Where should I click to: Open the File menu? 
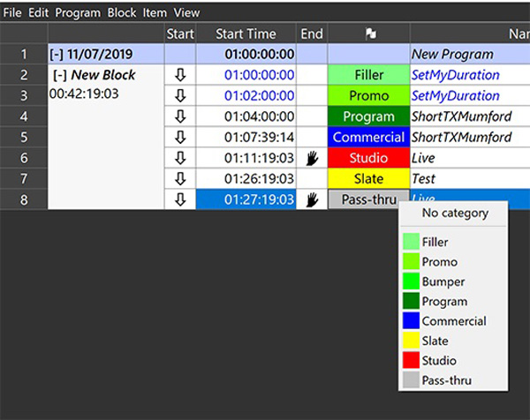point(12,13)
